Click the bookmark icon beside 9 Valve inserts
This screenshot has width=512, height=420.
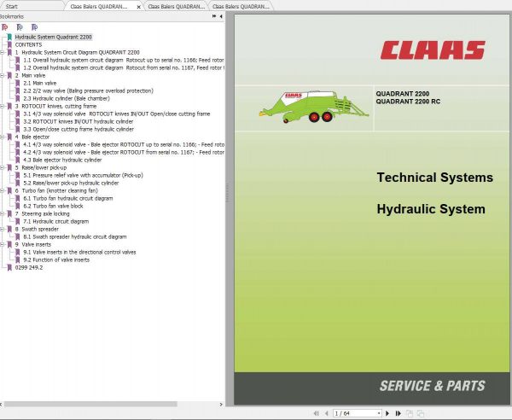[9, 245]
